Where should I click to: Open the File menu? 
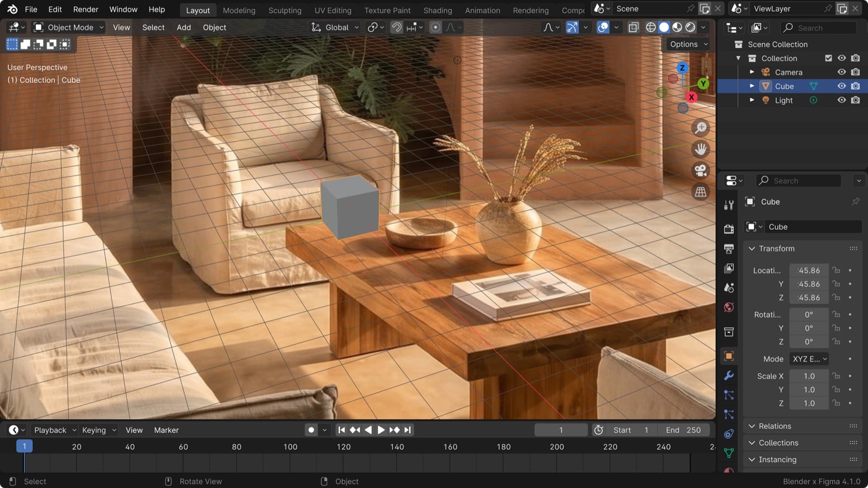pos(31,10)
